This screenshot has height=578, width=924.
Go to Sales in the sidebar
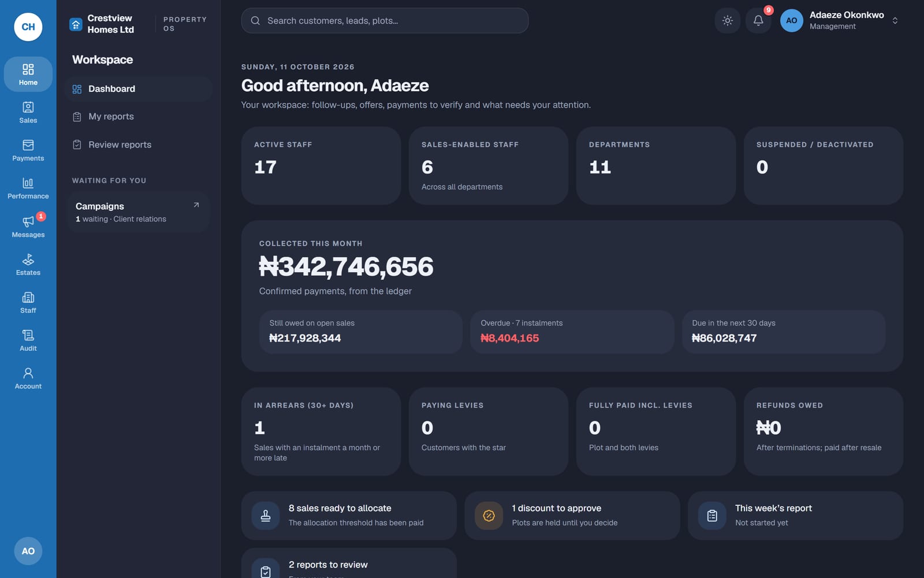click(28, 112)
